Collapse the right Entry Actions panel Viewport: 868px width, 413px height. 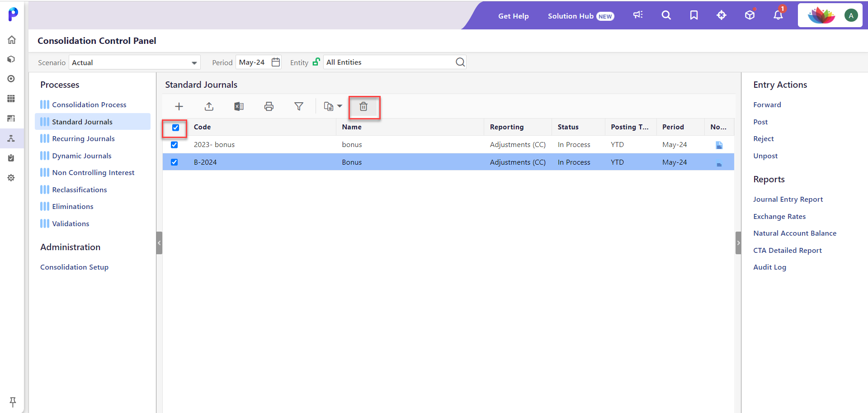pyautogui.click(x=738, y=243)
